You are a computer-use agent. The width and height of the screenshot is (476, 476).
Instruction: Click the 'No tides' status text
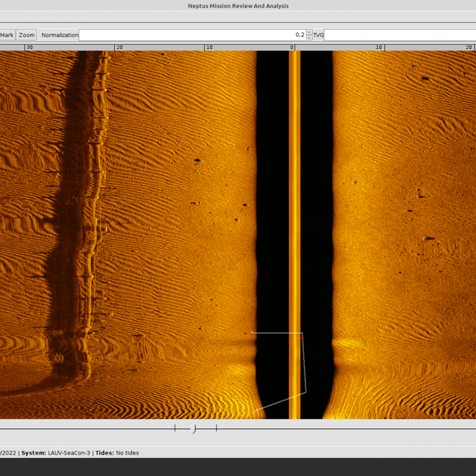[127, 453]
